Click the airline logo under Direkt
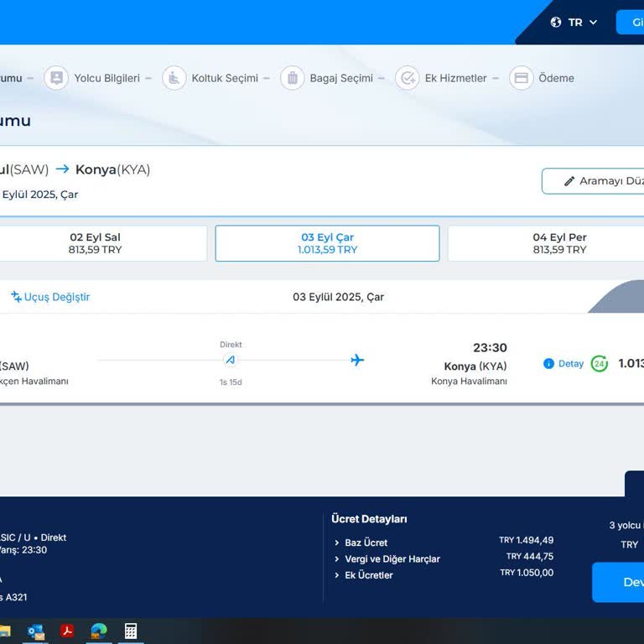644x644 pixels. point(231,360)
